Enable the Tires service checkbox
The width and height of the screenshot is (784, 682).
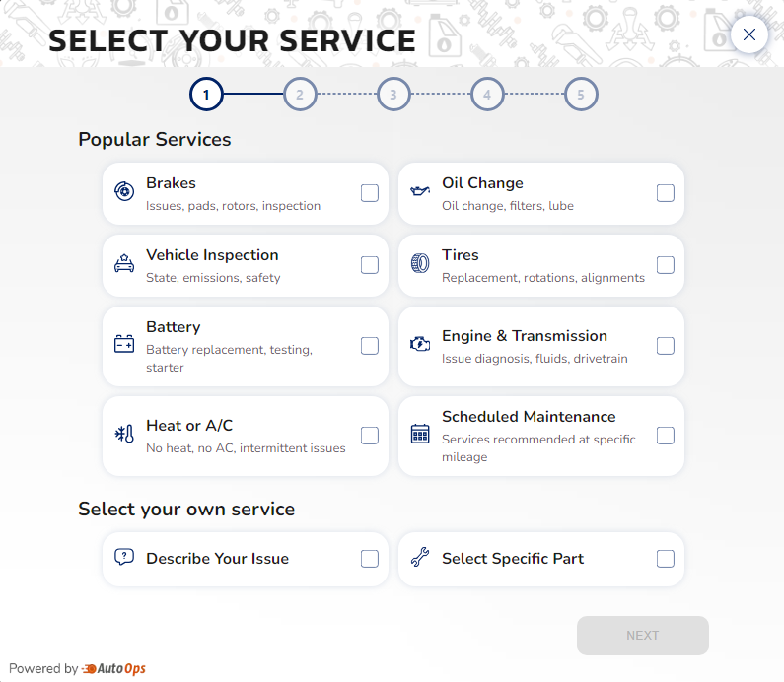pos(666,265)
